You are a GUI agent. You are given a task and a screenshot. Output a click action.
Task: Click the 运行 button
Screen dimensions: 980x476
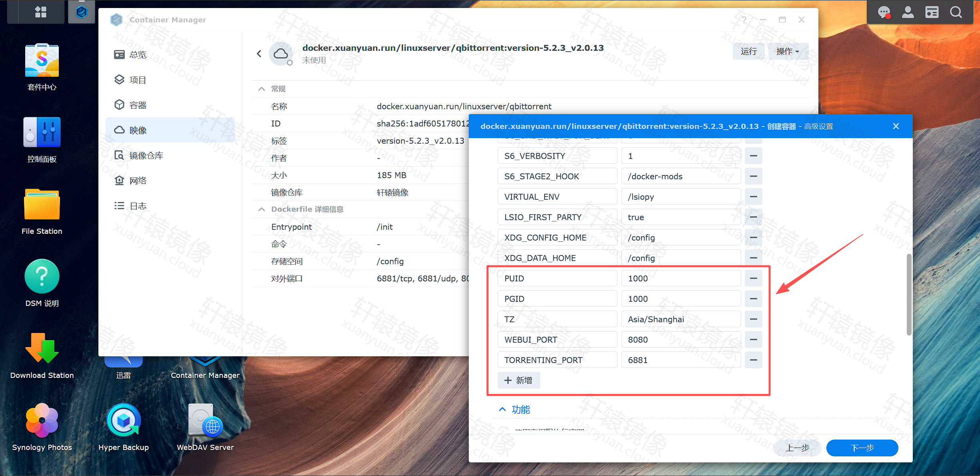click(x=748, y=51)
